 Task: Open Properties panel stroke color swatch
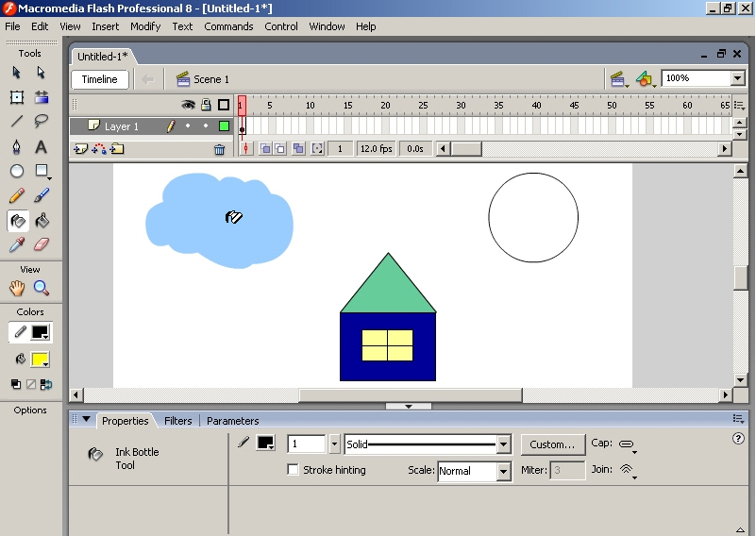265,443
